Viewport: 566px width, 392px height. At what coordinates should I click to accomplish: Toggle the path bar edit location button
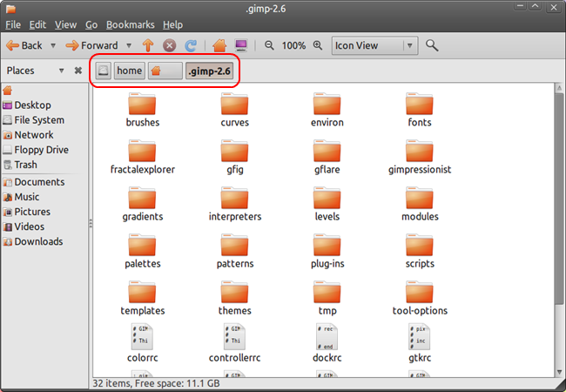coord(103,71)
